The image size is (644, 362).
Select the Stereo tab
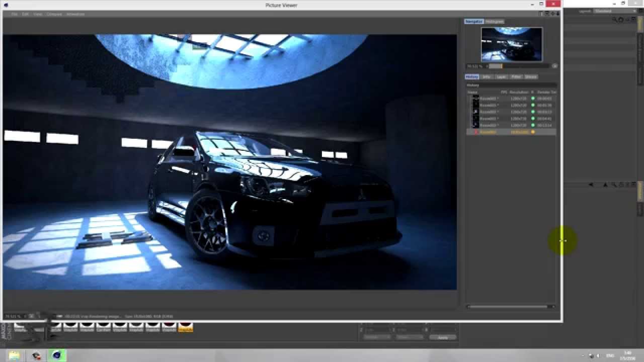(531, 77)
